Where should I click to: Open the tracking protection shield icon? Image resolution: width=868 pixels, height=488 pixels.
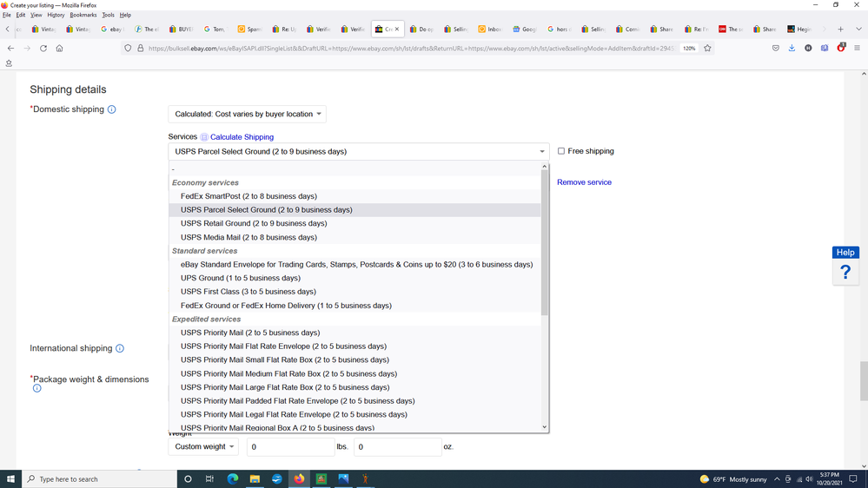tap(128, 48)
